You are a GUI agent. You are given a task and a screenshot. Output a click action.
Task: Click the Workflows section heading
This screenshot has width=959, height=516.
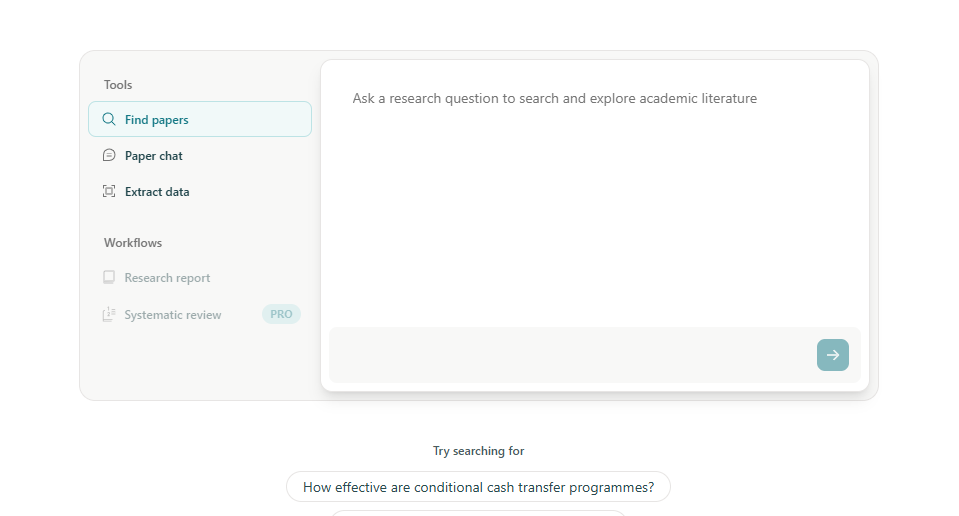(133, 243)
